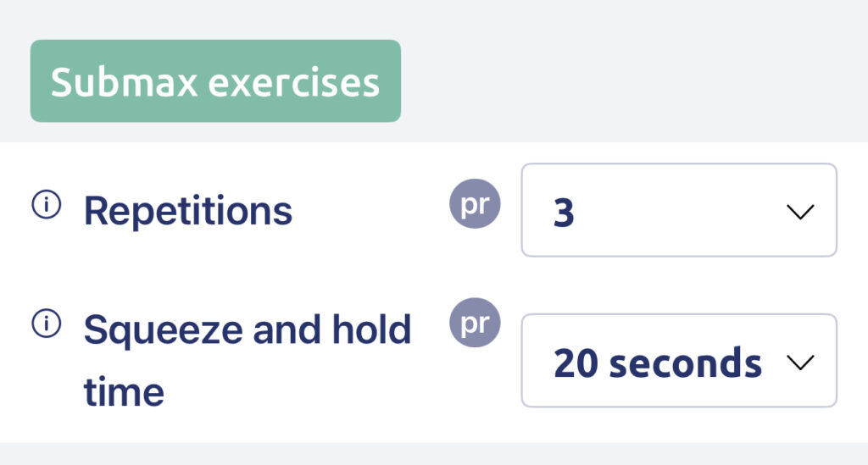Click the down chevron beside 20 seconds

(x=799, y=363)
